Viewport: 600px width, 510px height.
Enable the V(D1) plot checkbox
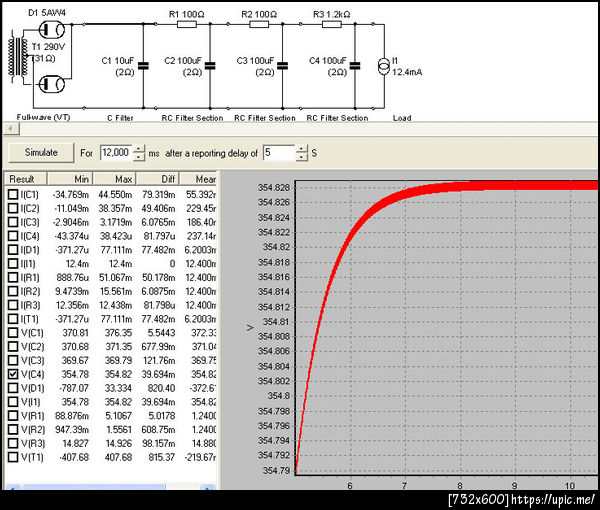click(13, 388)
